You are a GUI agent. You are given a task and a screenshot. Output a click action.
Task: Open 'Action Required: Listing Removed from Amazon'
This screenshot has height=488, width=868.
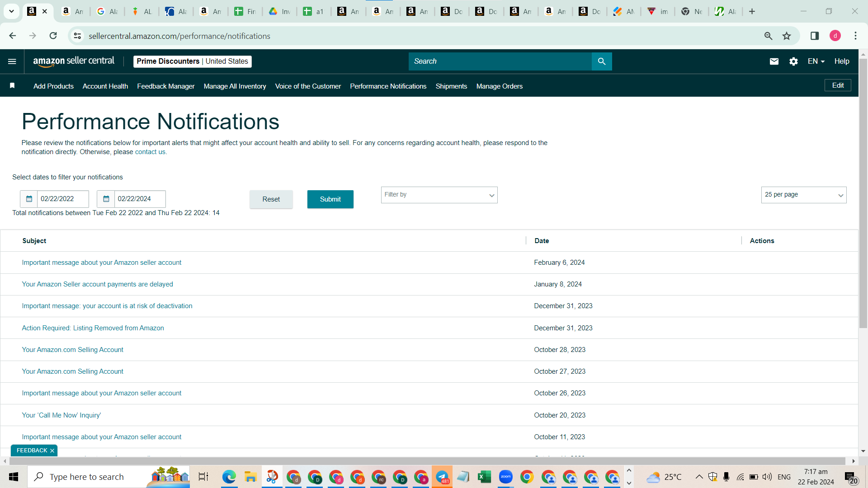pyautogui.click(x=93, y=328)
